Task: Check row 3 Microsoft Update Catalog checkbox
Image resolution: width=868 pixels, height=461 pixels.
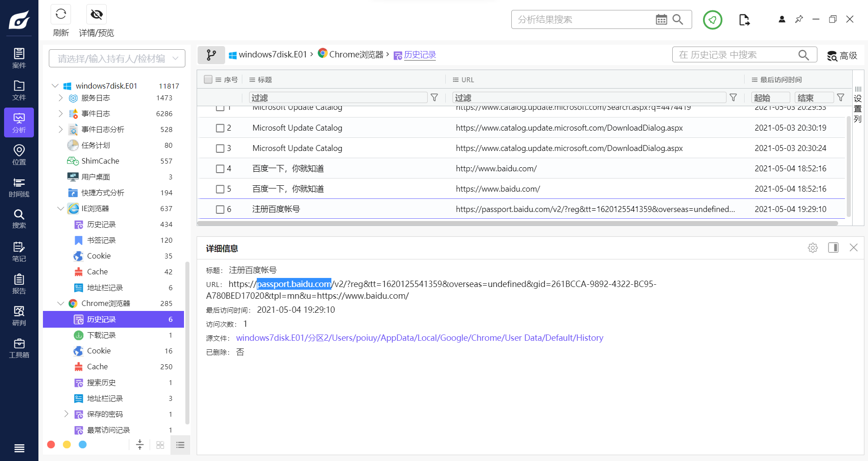Action: pos(220,148)
